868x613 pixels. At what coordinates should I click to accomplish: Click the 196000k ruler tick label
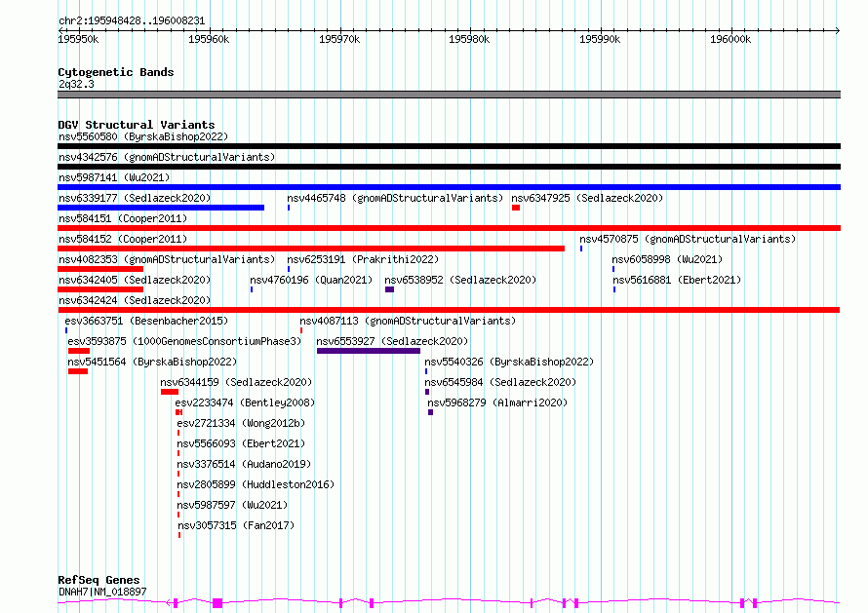[x=730, y=39]
